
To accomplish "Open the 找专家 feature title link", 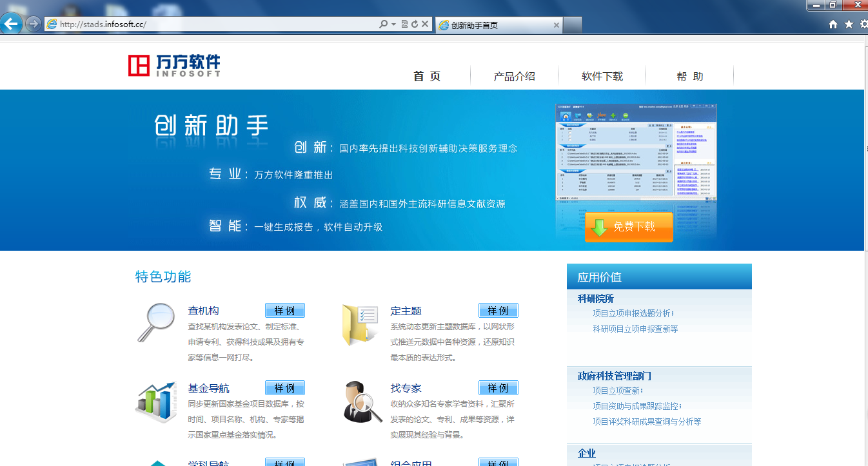I will tap(406, 388).
